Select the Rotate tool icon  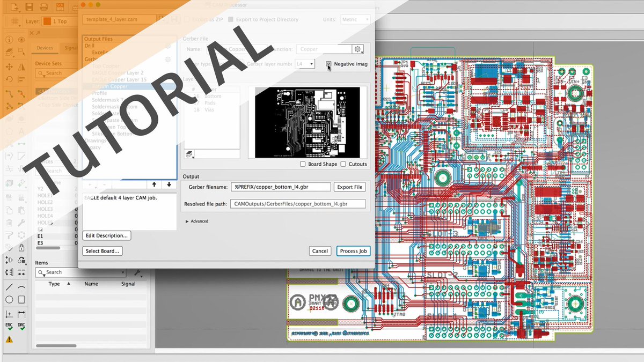point(9,80)
